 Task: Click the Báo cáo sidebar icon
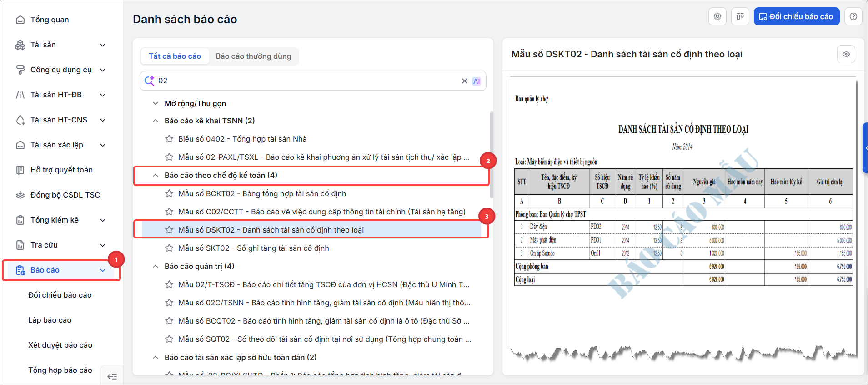(x=20, y=270)
